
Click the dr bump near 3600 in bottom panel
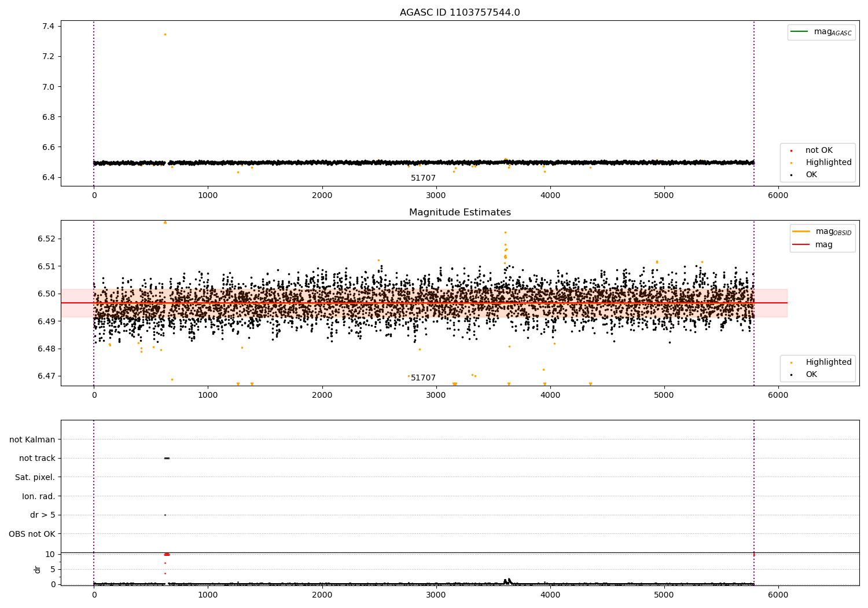pos(507,581)
